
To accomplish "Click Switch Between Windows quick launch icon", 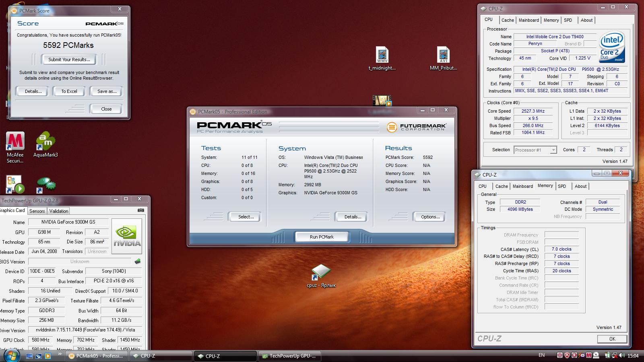I will coord(39,356).
